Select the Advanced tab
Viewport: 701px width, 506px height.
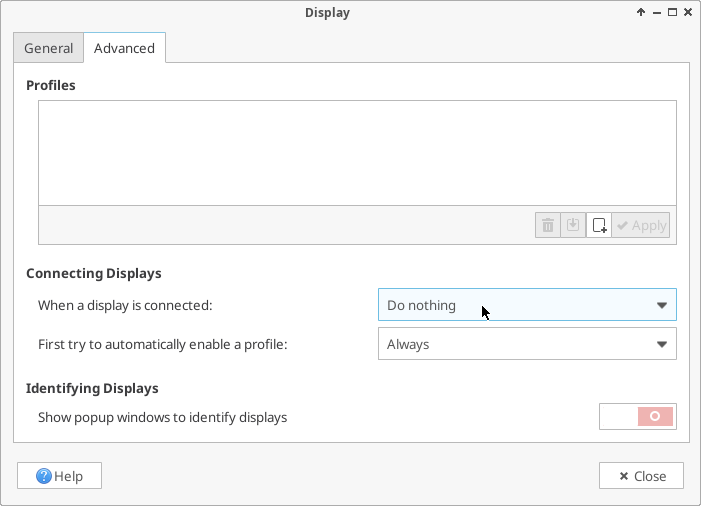coord(124,48)
